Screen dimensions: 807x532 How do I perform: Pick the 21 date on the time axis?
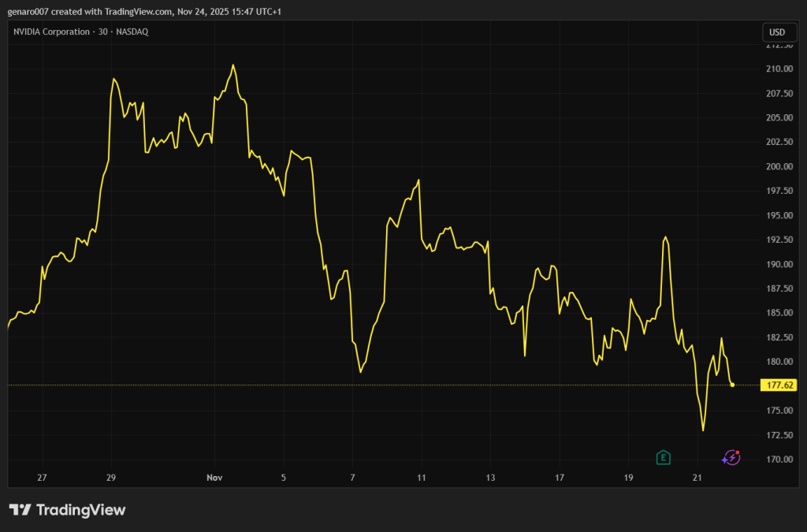[x=697, y=478]
